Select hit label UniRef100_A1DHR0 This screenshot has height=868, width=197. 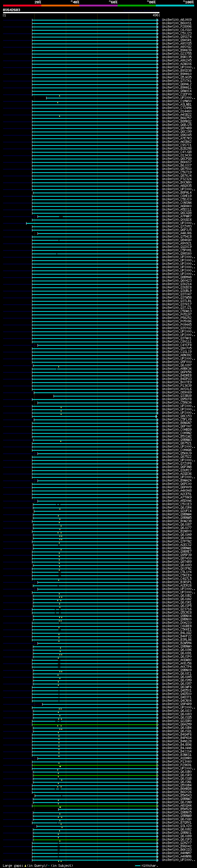click(177, 758)
